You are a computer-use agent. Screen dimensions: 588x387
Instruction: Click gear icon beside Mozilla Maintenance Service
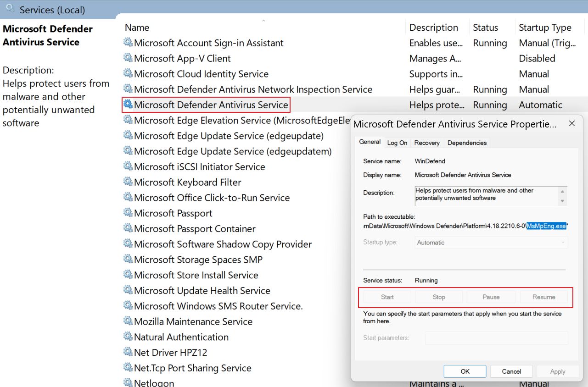(128, 321)
